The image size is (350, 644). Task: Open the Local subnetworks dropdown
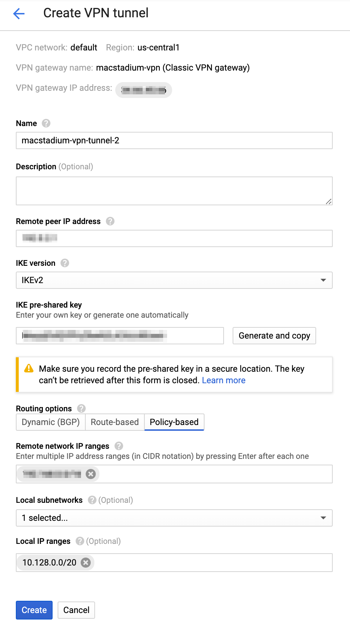(174, 518)
